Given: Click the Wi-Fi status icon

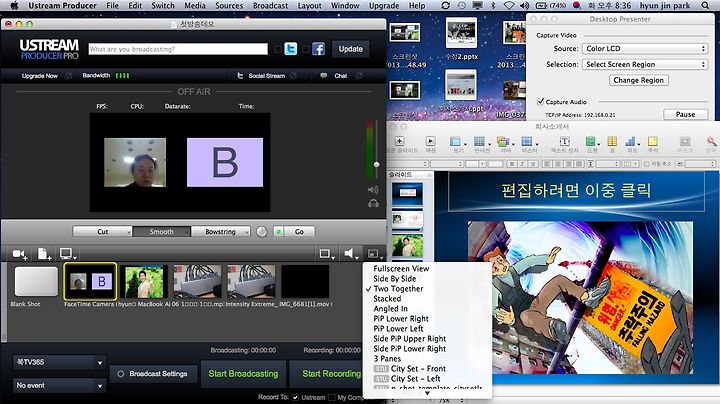Looking at the screenshot, I should pos(509,6).
